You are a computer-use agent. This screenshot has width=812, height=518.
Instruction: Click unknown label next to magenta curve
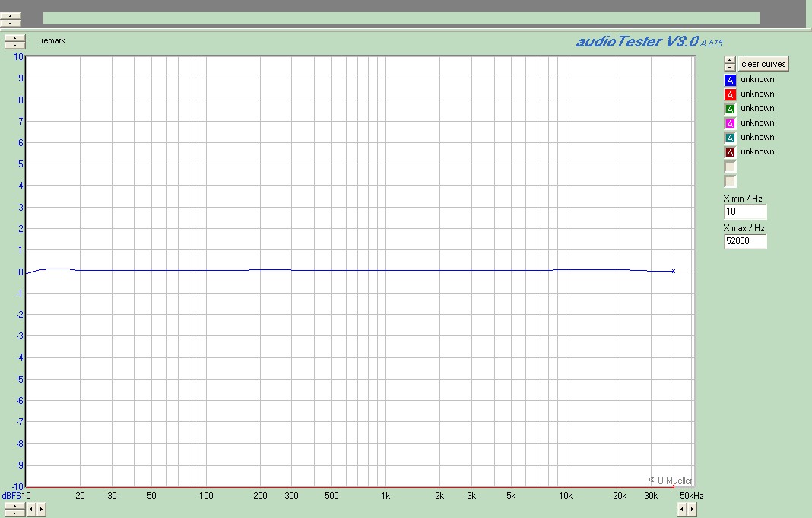(x=757, y=122)
